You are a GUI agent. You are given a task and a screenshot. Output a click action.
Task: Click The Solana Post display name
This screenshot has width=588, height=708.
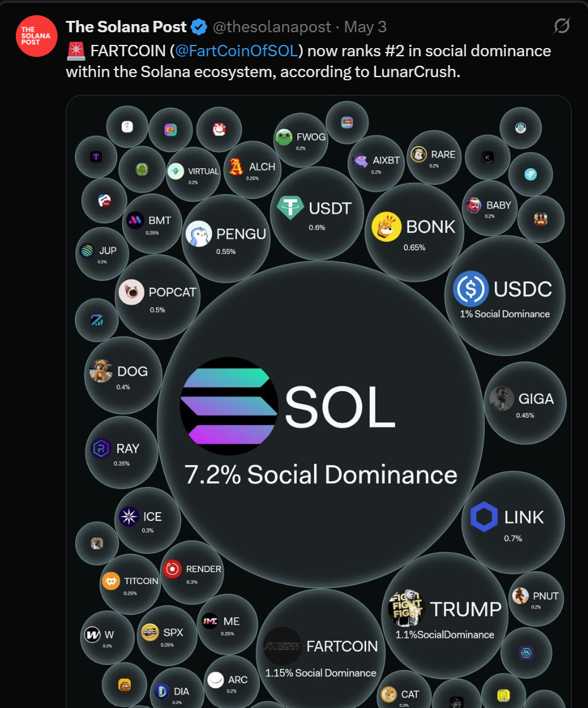click(126, 27)
